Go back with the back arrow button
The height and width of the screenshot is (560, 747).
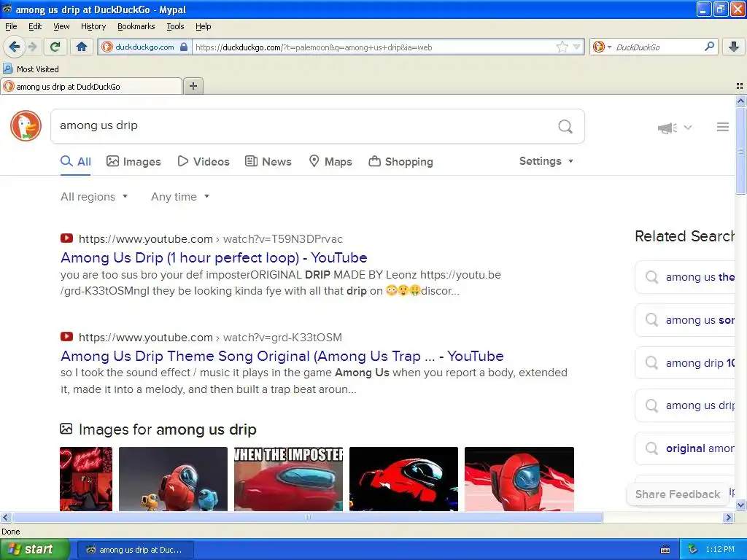15,47
